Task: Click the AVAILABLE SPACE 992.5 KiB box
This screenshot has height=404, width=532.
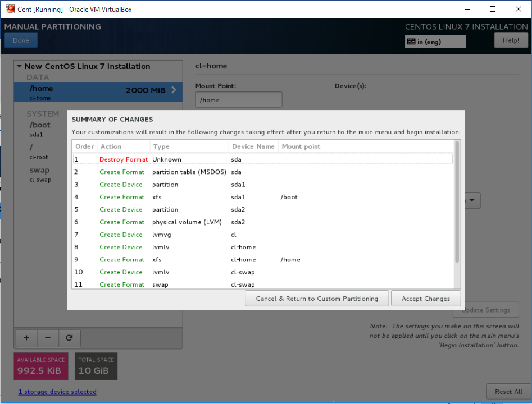Action: [41, 366]
